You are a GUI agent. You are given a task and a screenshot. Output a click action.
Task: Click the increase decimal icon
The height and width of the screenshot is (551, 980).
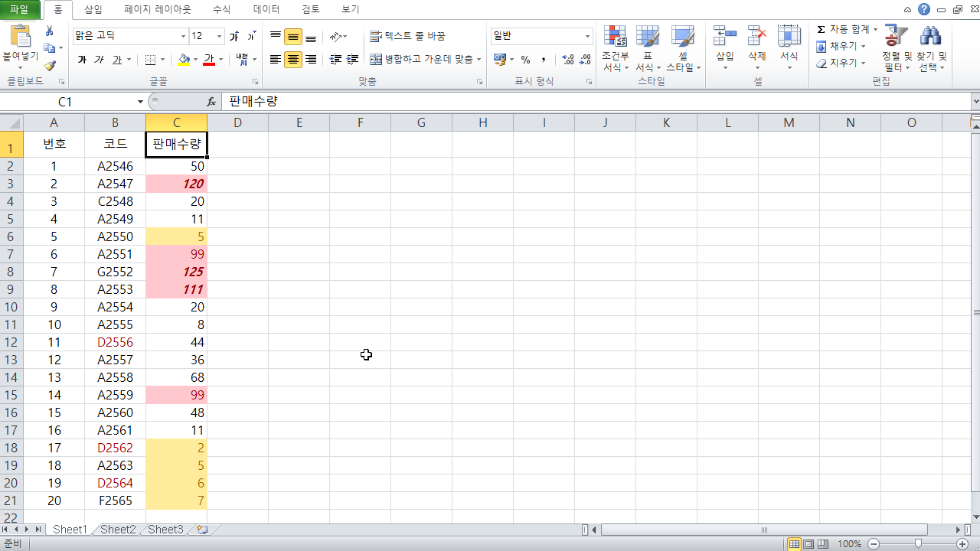click(567, 60)
